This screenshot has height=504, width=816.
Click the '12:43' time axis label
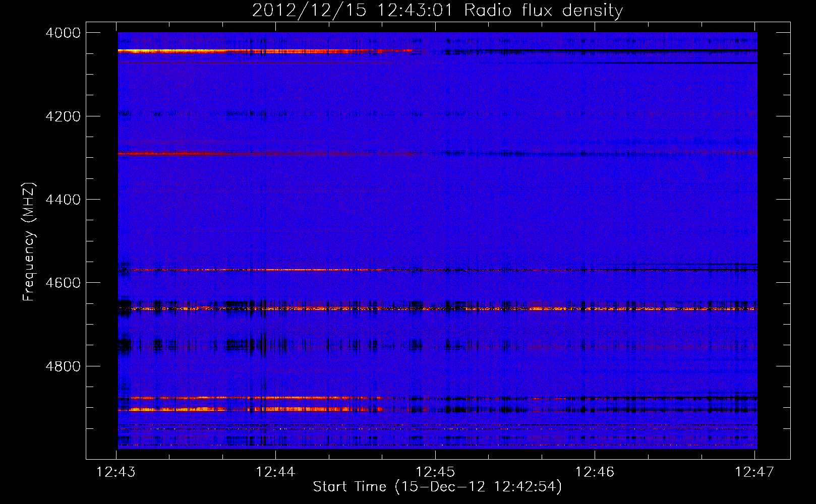pos(116,472)
